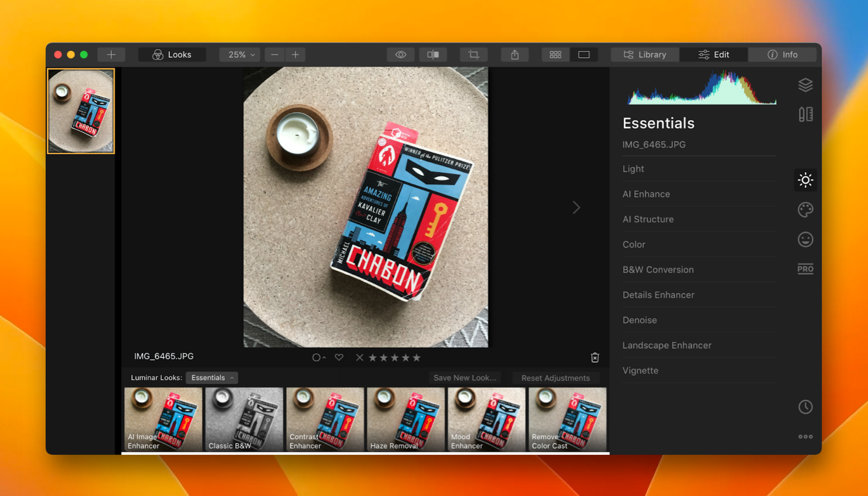Rate photo four stars
The image size is (868, 496).
406,358
